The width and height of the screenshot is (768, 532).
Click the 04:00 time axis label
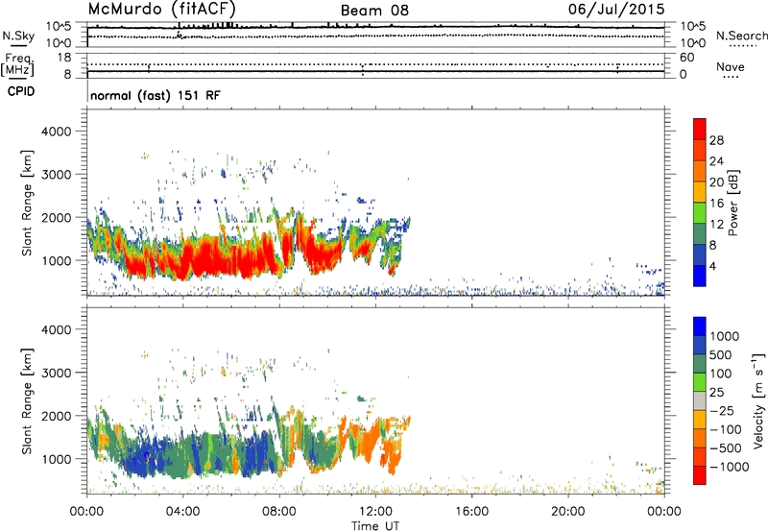pyautogui.click(x=182, y=512)
